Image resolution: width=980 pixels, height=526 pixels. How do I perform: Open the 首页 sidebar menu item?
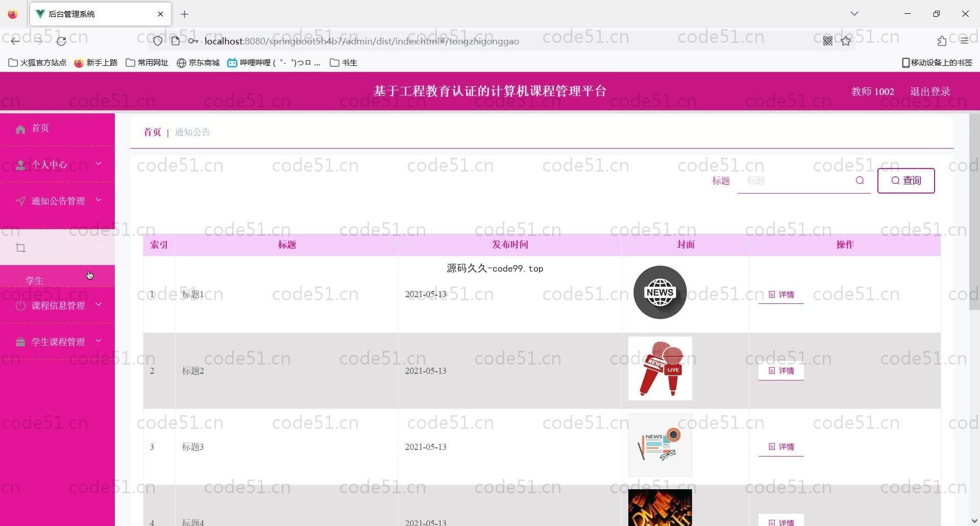[57, 128]
